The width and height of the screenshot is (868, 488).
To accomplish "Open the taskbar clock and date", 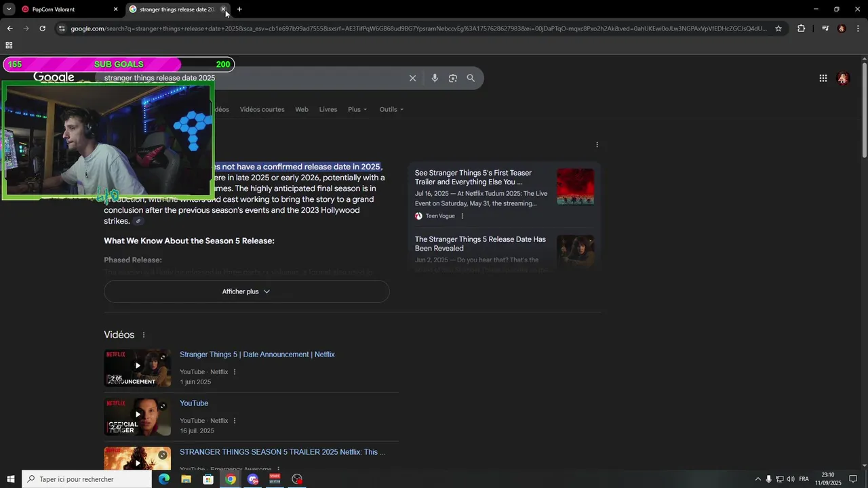I will pos(828,479).
